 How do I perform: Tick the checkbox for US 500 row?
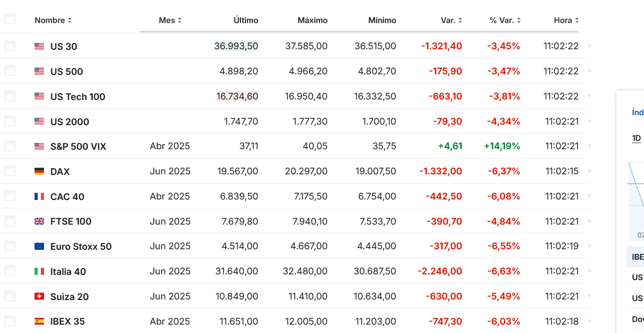(x=10, y=71)
